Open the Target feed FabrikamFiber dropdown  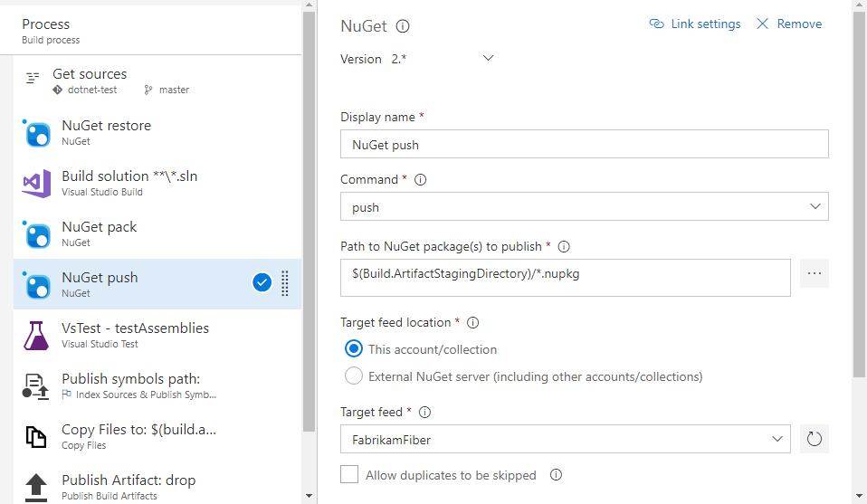[565, 439]
